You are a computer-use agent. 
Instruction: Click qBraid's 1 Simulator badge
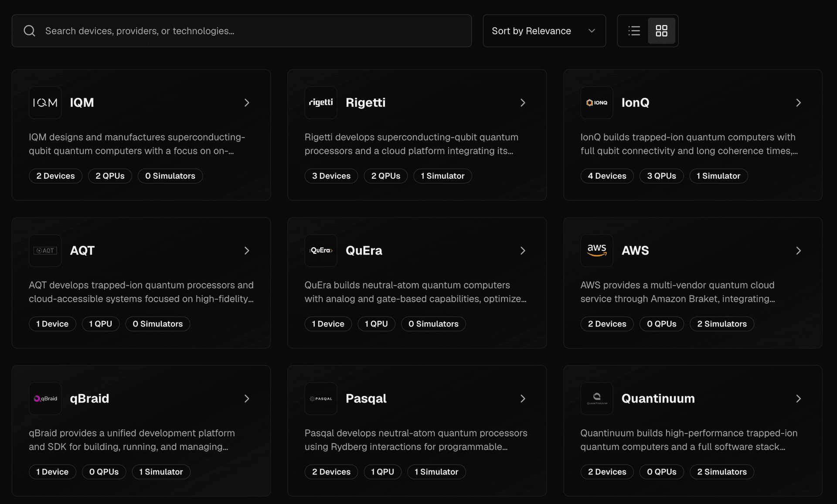161,472
